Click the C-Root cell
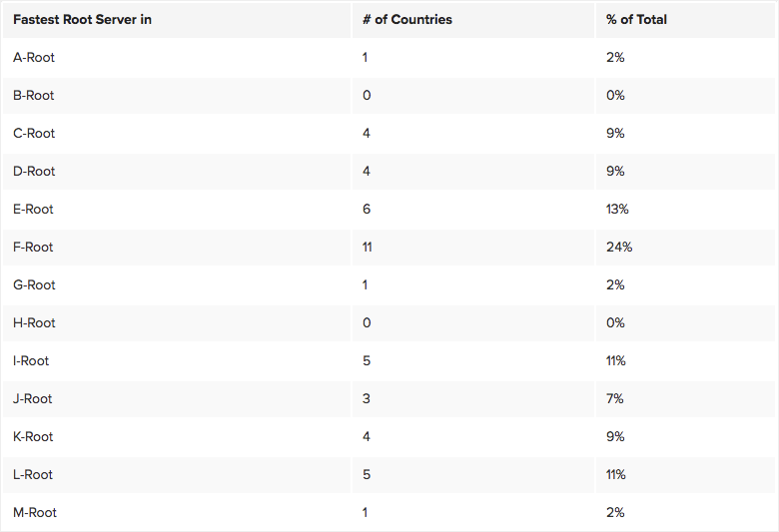This screenshot has width=779, height=532. click(x=34, y=134)
